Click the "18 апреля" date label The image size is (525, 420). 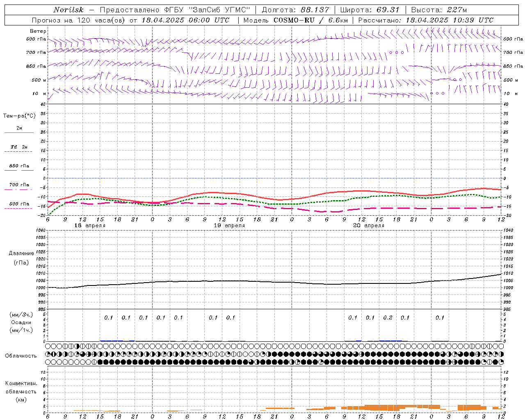(90, 226)
